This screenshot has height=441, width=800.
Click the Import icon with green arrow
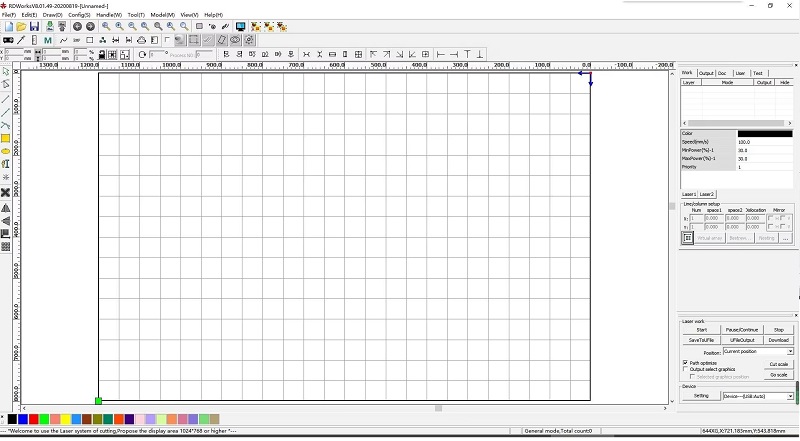tap(49, 27)
